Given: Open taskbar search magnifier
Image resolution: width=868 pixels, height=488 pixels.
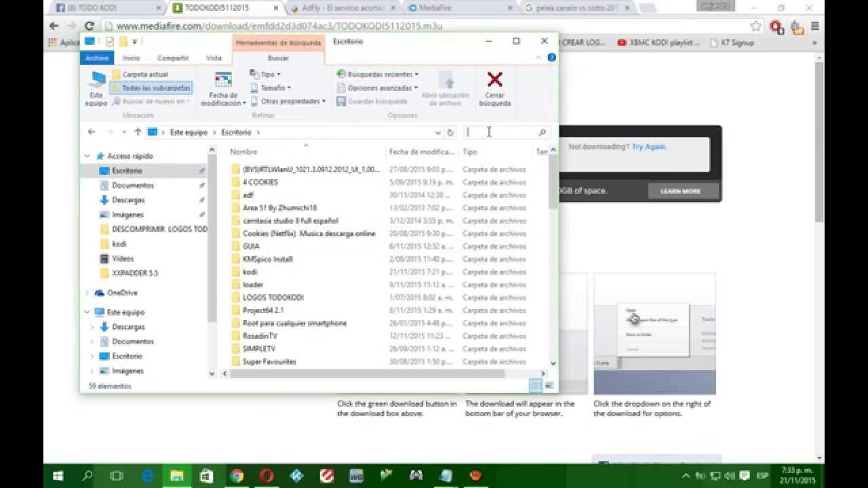Looking at the screenshot, I should (x=87, y=476).
